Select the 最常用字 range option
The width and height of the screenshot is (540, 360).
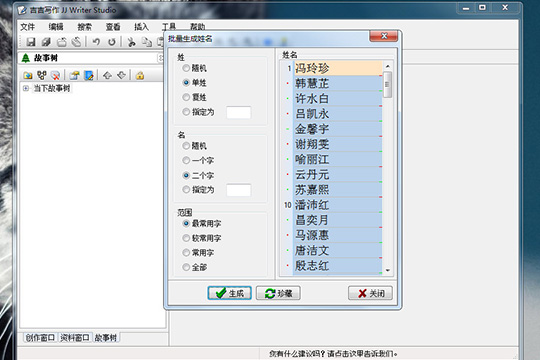tap(202, 224)
